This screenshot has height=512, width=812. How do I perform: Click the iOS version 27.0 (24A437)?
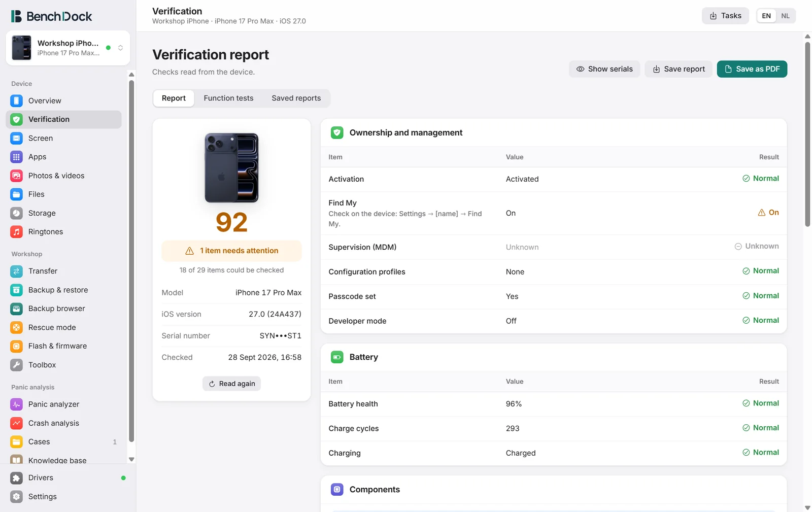[275, 314]
